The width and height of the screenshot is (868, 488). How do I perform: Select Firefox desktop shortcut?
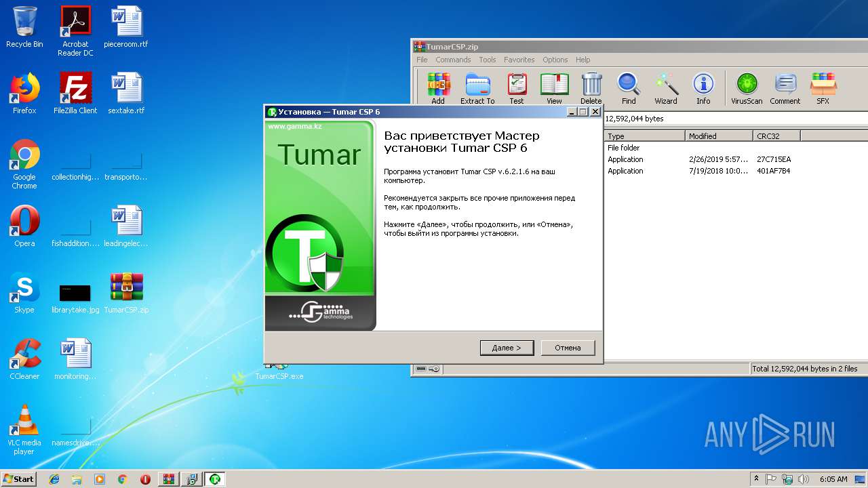[x=24, y=94]
